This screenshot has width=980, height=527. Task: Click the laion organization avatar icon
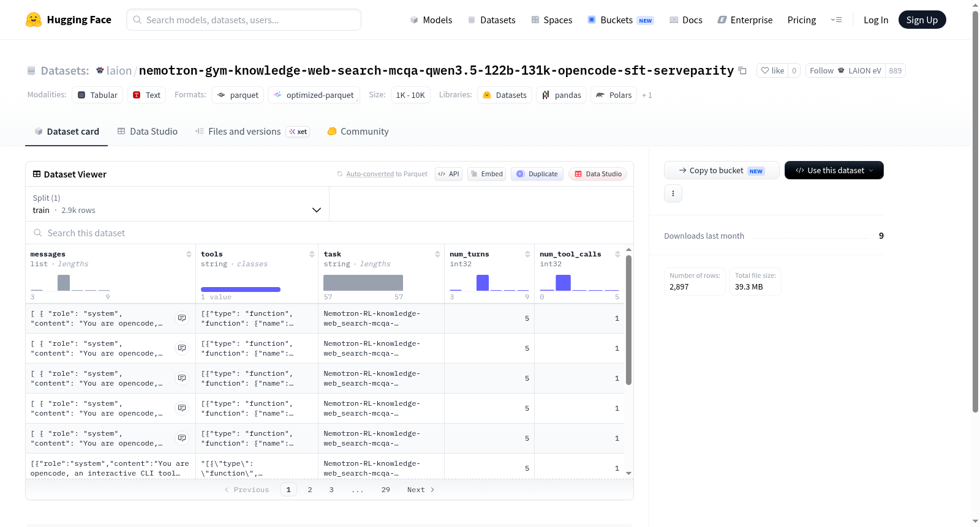click(x=100, y=70)
